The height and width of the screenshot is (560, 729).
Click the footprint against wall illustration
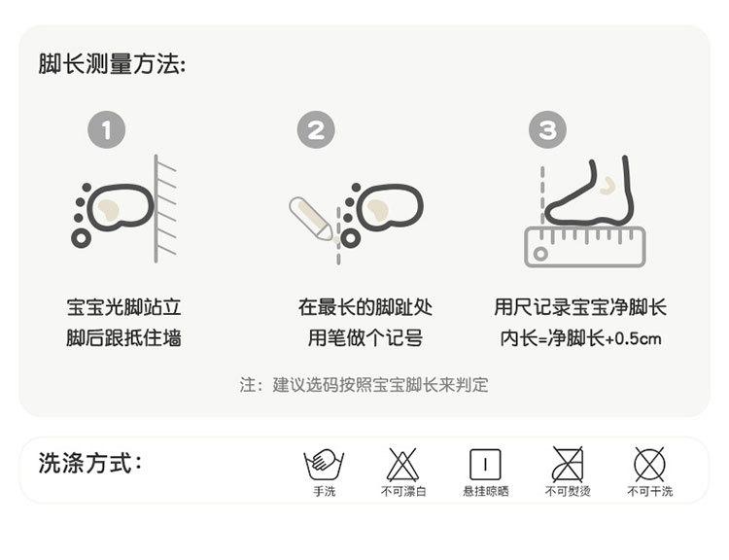(x=123, y=209)
